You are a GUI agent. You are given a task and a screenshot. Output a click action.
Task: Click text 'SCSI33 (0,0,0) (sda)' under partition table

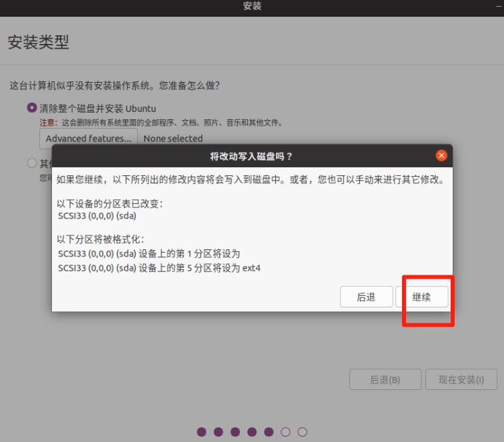97,216
